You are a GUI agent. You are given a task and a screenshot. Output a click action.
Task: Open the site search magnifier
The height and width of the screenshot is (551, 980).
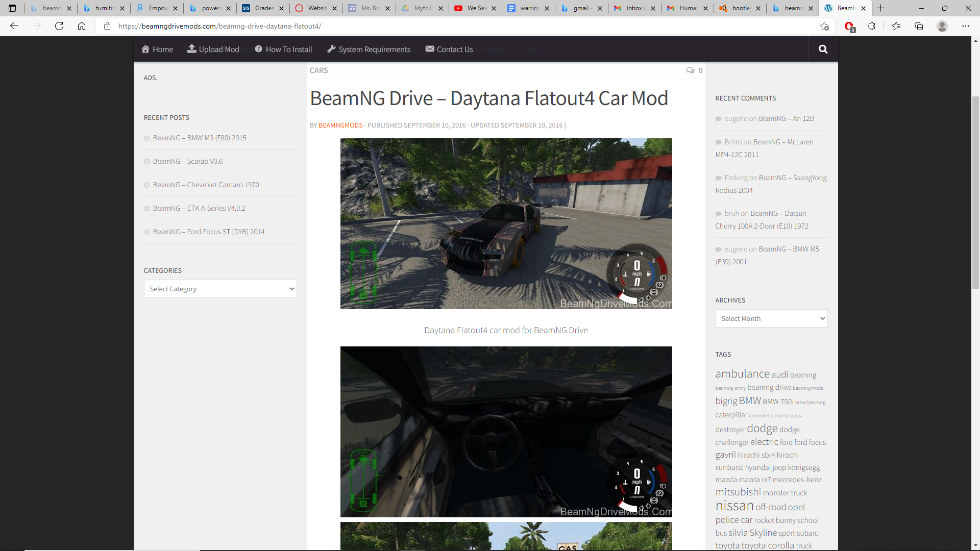pos(823,49)
